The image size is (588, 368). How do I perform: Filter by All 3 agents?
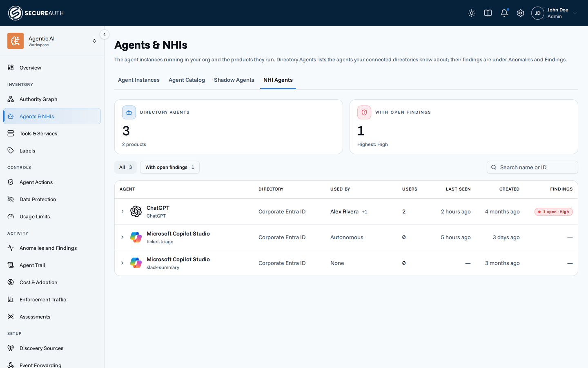(x=125, y=167)
